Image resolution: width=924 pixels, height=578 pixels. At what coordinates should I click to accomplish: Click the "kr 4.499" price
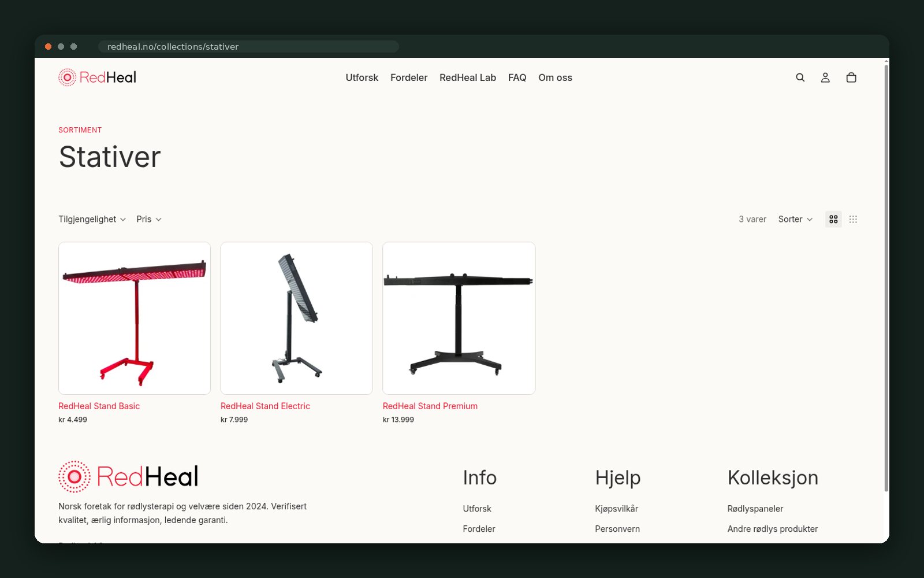[x=73, y=420]
